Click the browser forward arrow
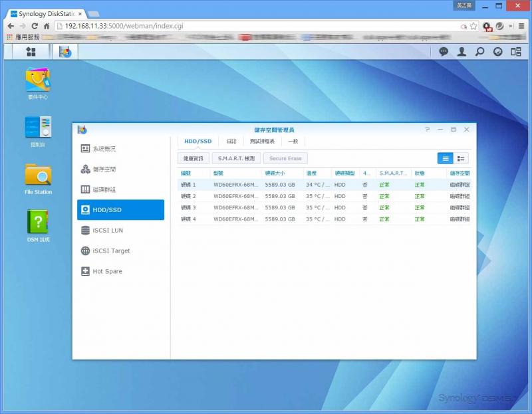This screenshot has width=532, height=414. pyautogui.click(x=23, y=26)
